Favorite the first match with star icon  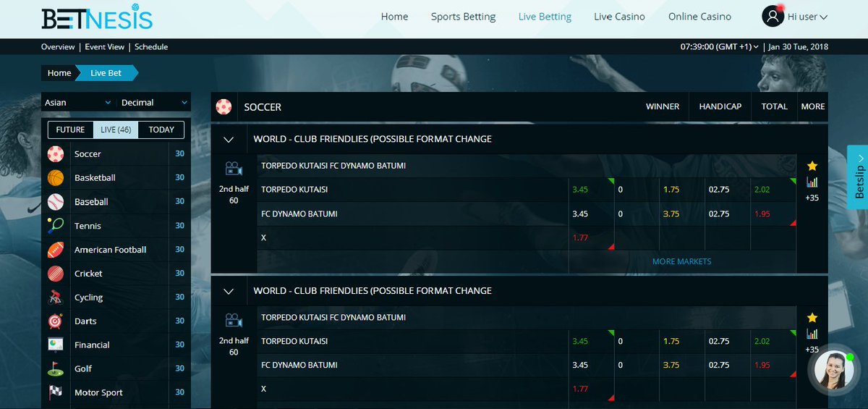tap(812, 166)
